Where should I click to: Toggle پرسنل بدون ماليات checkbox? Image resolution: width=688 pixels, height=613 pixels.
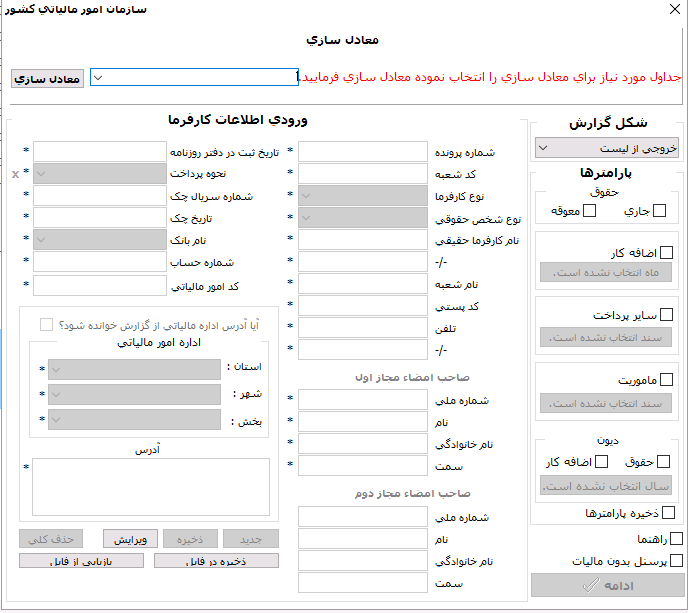(x=677, y=561)
